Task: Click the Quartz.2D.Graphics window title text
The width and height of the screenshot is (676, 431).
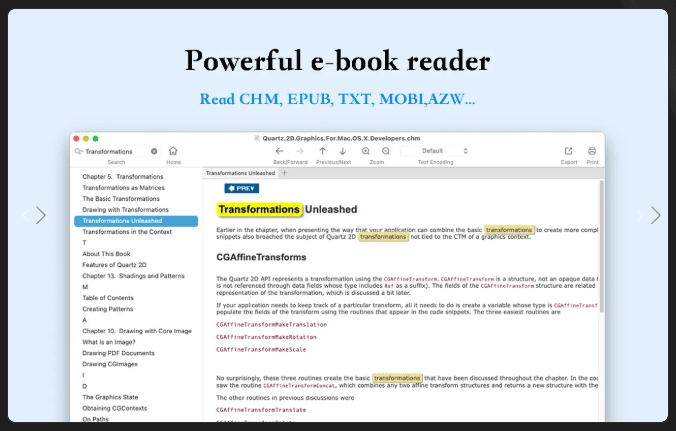Action: click(x=341, y=138)
